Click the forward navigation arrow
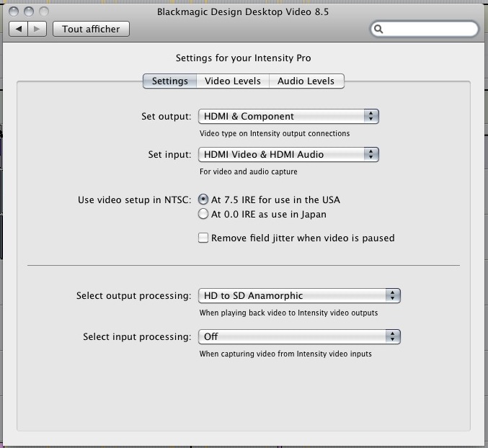 [37, 29]
